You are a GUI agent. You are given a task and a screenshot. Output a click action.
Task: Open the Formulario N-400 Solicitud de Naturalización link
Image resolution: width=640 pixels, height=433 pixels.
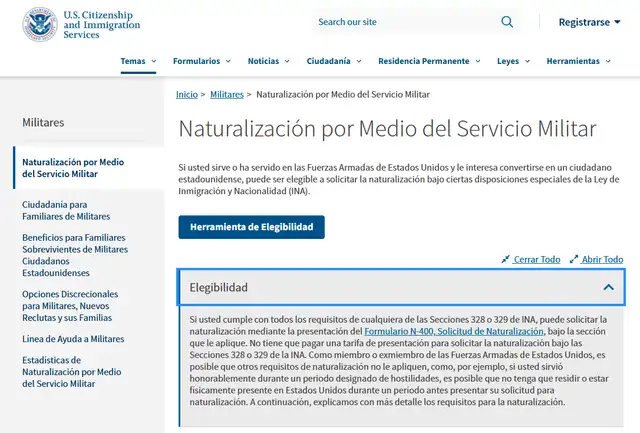454,331
